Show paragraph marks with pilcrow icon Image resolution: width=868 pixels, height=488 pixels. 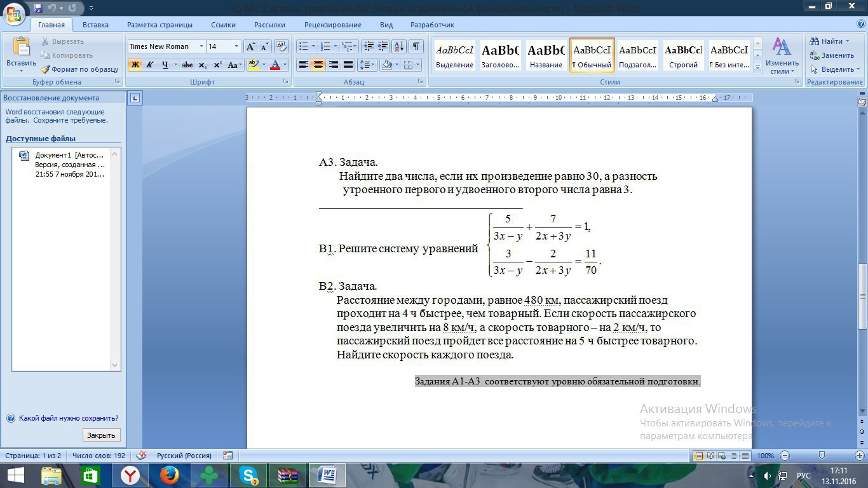pos(416,46)
